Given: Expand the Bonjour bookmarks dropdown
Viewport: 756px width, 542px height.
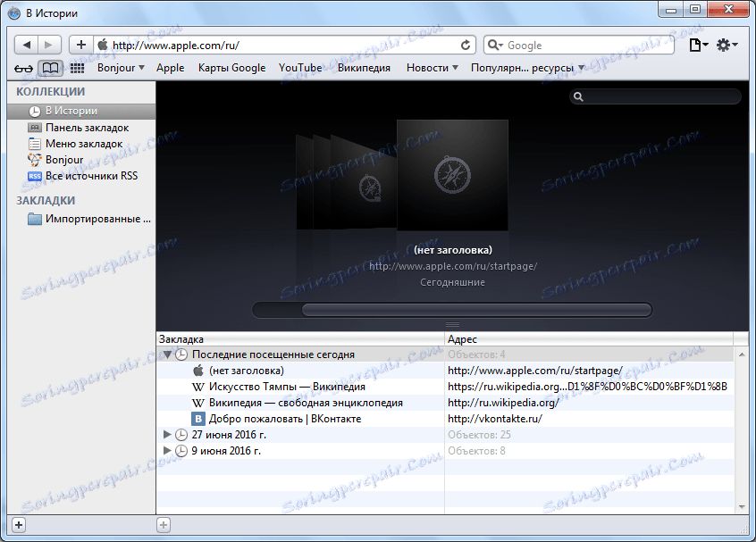Looking at the screenshot, I should 121,68.
